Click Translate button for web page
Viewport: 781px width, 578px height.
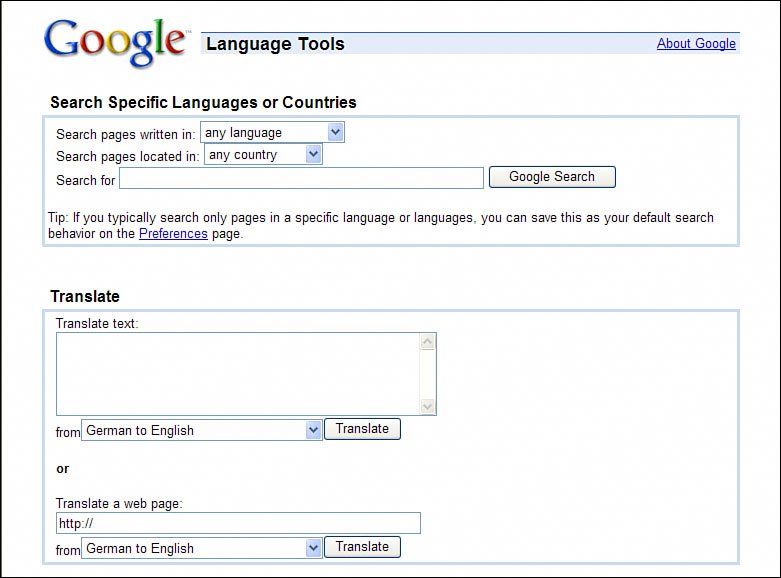pyautogui.click(x=362, y=547)
